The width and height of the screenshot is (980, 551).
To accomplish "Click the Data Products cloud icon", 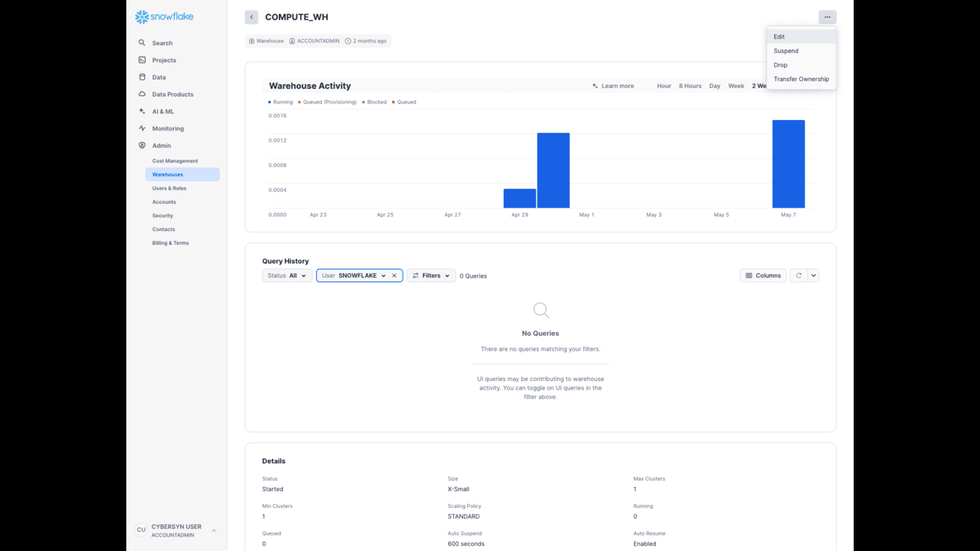I will tap(142, 94).
